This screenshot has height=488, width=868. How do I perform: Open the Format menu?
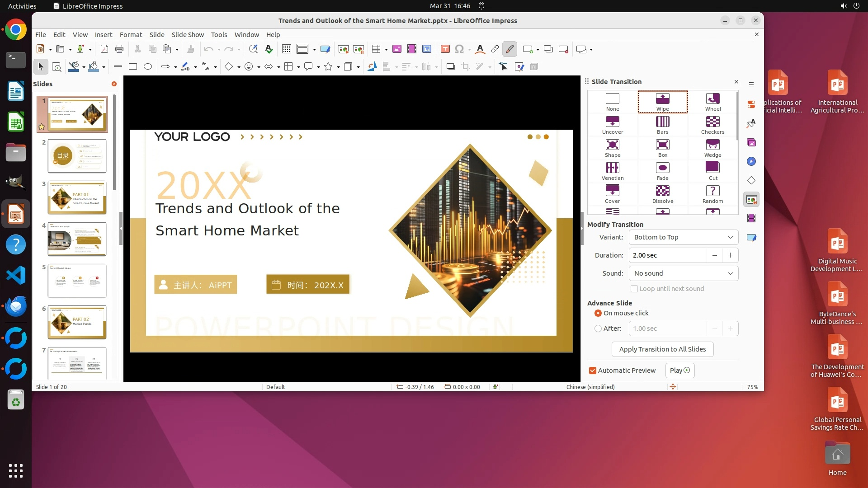131,35
